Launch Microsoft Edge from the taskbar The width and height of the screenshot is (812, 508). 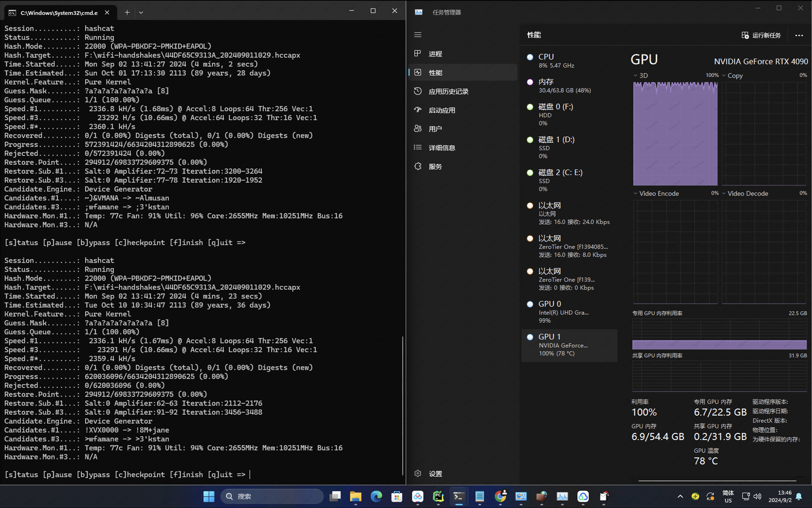pyautogui.click(x=376, y=496)
